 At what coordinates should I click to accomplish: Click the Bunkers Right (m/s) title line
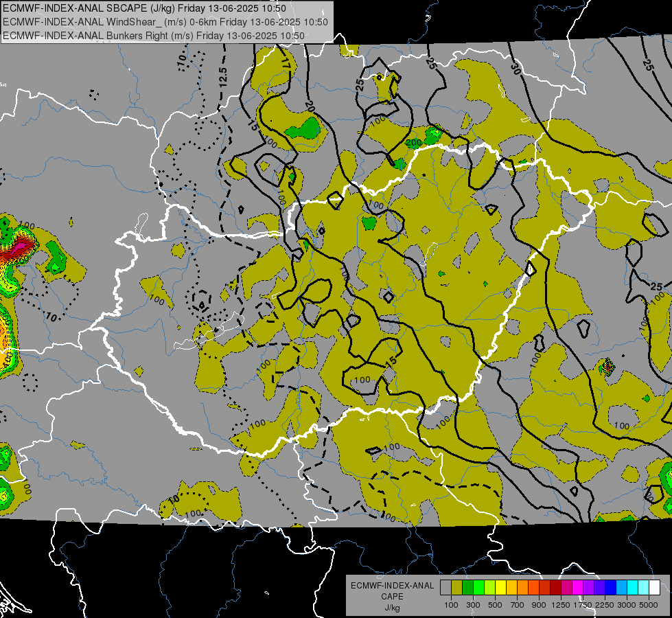point(154,36)
